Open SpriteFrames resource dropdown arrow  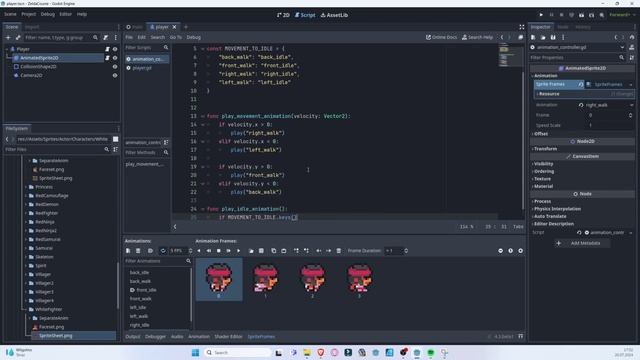pos(631,84)
